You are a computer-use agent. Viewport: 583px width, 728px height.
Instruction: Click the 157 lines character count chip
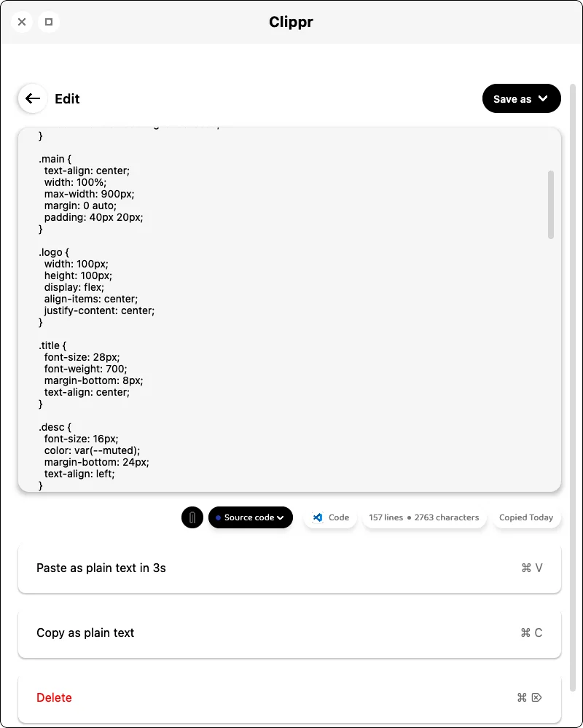[x=423, y=517]
